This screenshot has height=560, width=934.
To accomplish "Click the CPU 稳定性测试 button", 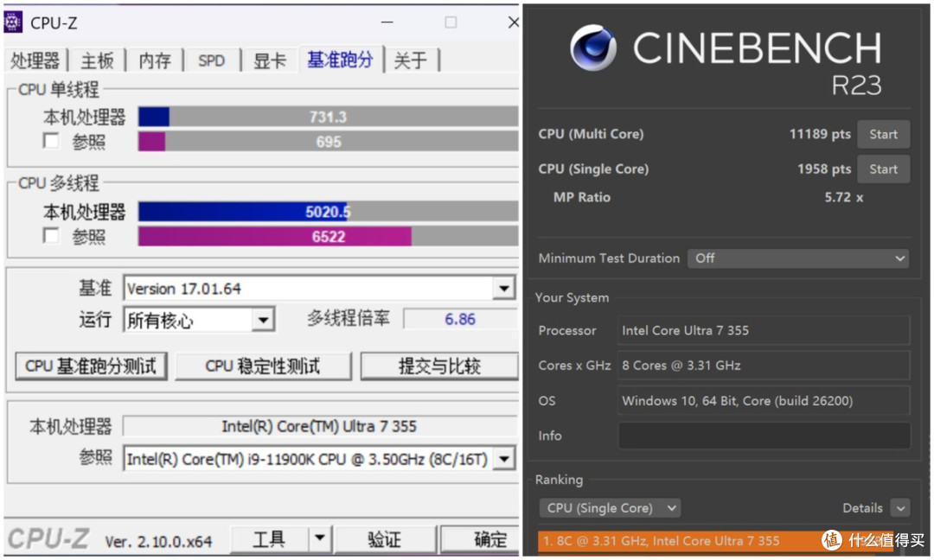I will (x=263, y=366).
